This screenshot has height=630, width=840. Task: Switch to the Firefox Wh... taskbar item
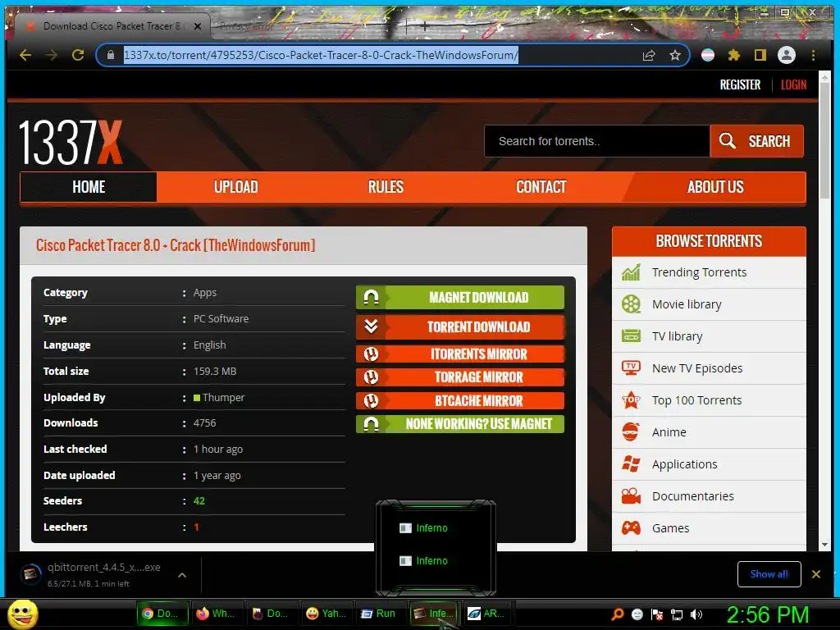click(217, 614)
